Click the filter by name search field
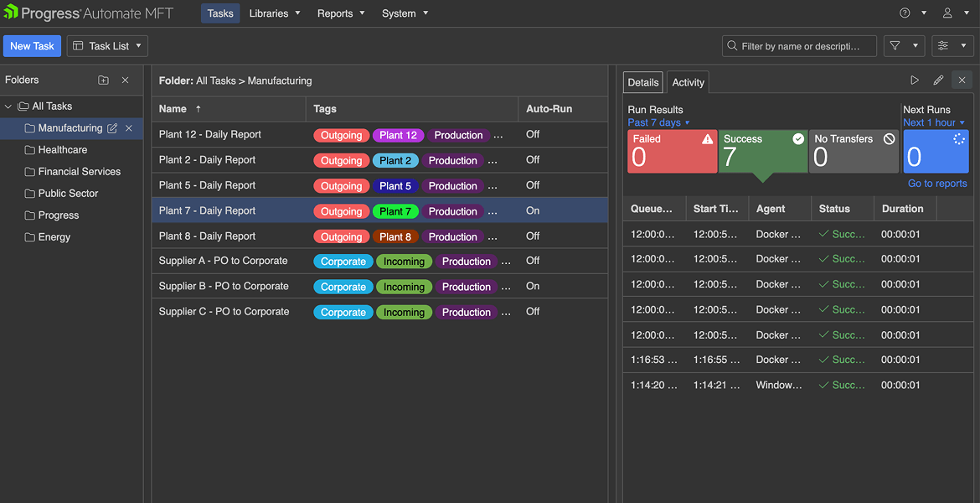 pos(799,45)
